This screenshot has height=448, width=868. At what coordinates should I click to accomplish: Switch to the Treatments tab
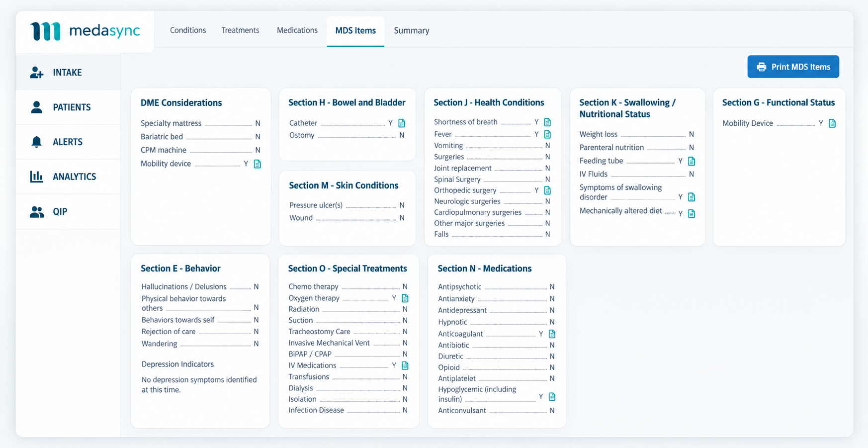240,30
